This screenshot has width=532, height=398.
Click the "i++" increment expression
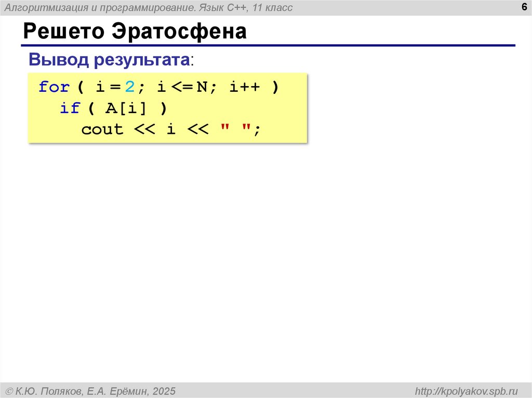(241, 87)
